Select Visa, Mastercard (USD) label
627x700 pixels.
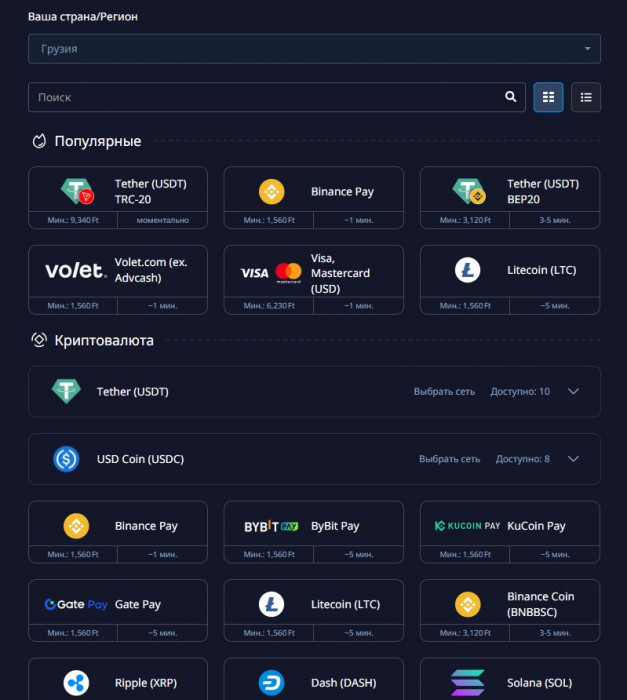[x=340, y=273]
